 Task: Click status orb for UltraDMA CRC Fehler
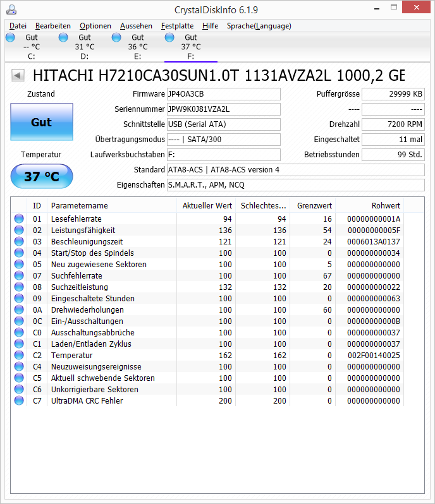(x=19, y=400)
